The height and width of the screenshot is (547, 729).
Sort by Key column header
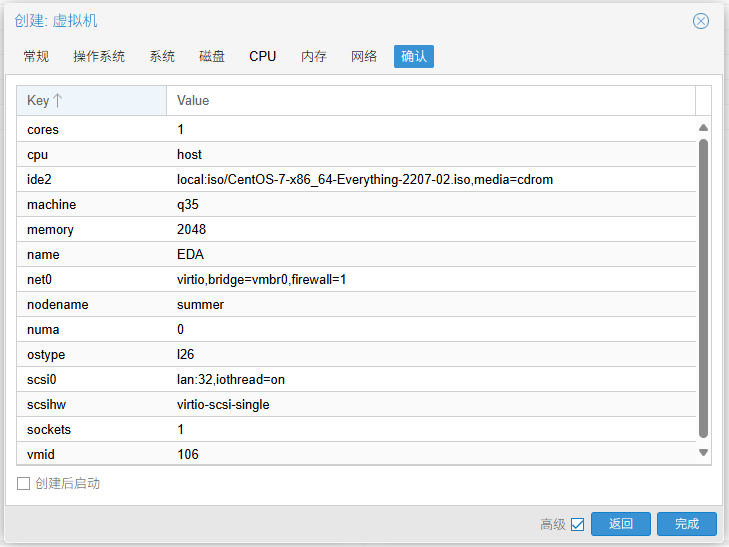tap(91, 100)
